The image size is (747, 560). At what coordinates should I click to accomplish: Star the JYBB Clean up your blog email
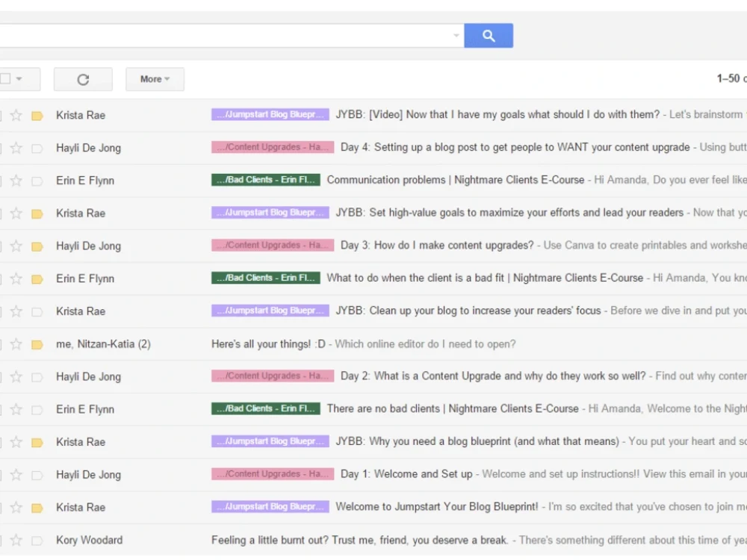tap(16, 311)
